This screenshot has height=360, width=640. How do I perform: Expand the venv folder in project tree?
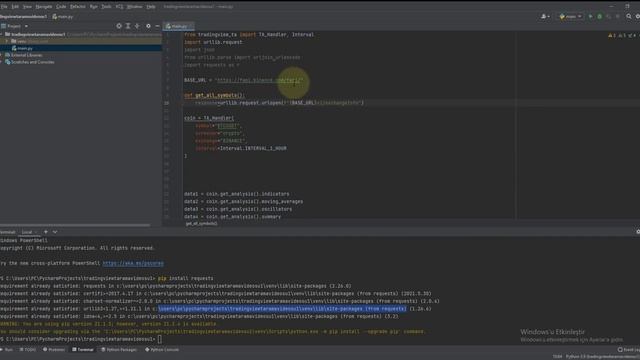pyautogui.click(x=7, y=41)
